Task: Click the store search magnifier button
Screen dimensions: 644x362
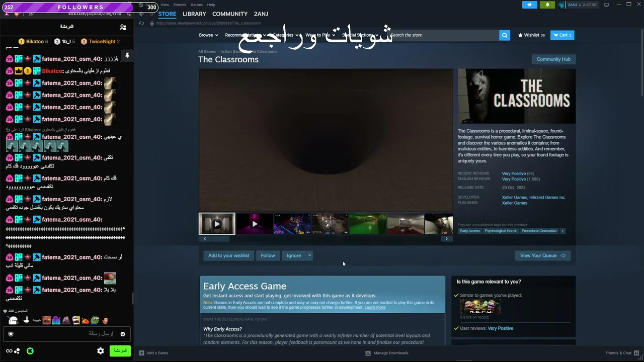Action: (x=505, y=35)
